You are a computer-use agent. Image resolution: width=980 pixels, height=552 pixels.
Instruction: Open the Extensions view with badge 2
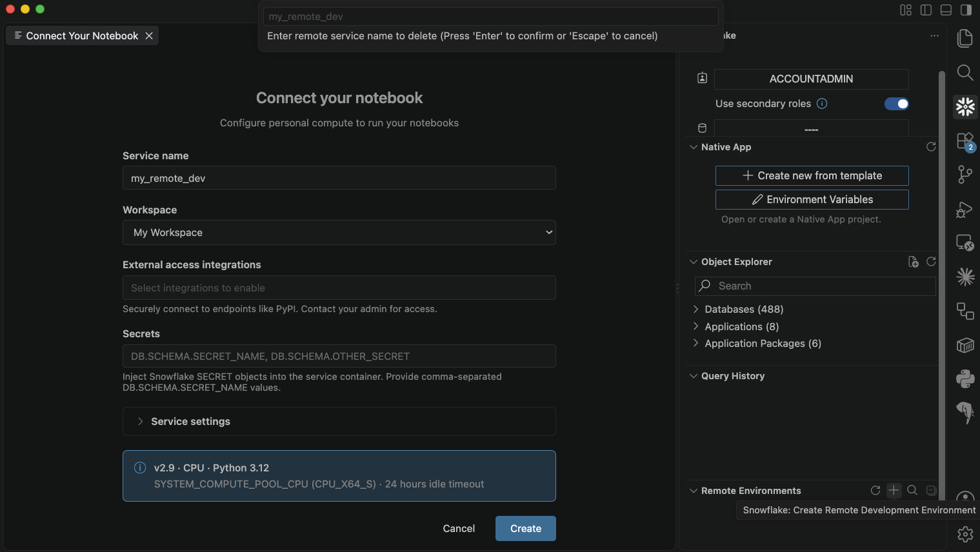pos(965,141)
